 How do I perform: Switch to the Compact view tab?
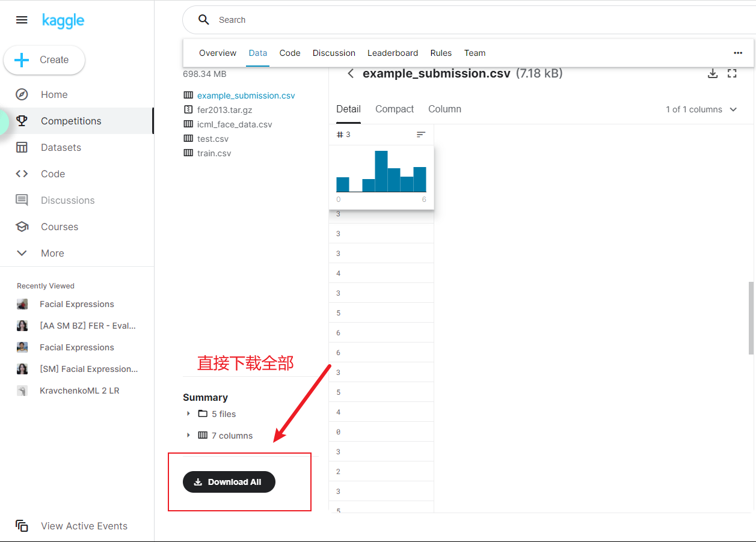click(395, 109)
